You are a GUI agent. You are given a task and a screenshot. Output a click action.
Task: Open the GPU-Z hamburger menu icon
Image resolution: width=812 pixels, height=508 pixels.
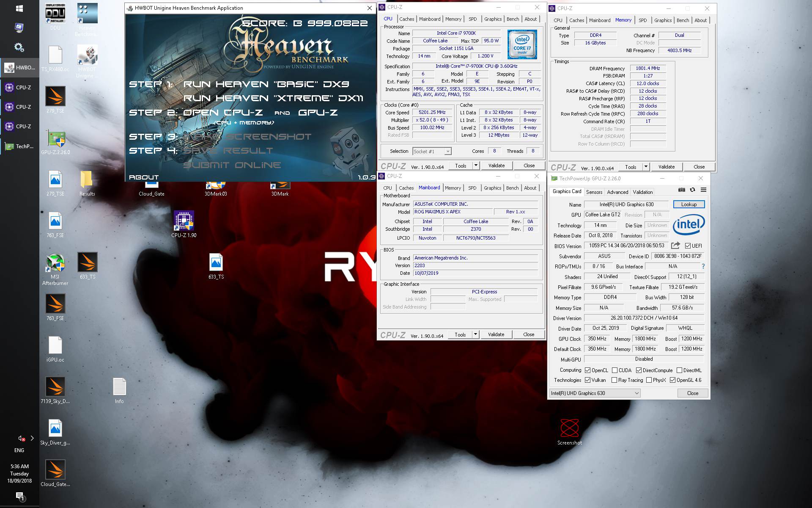[x=703, y=190]
